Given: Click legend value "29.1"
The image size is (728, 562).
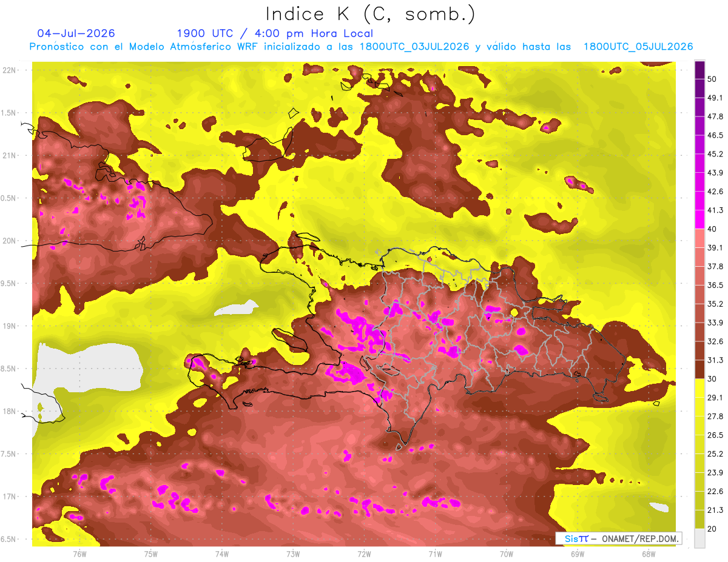Looking at the screenshot, I should (x=715, y=398).
